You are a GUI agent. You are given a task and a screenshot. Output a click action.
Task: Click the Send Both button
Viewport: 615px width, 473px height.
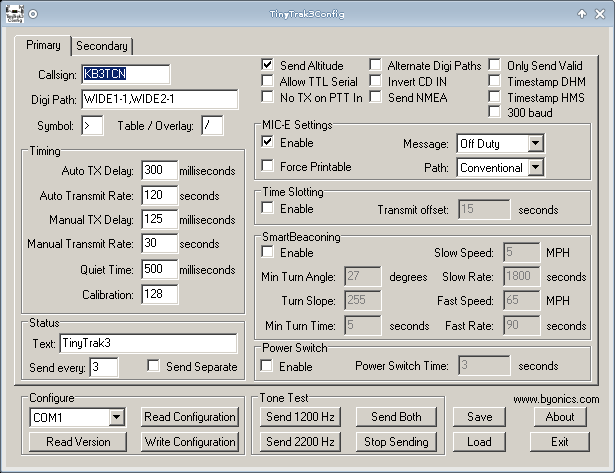coord(396,417)
